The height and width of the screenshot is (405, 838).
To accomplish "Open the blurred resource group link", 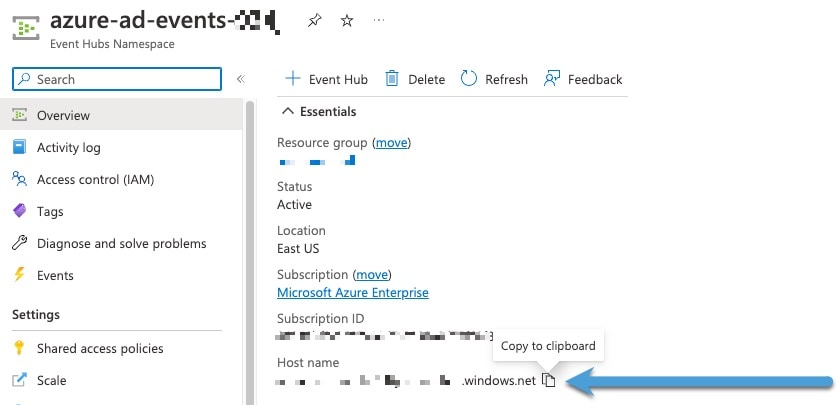I will 317,160.
